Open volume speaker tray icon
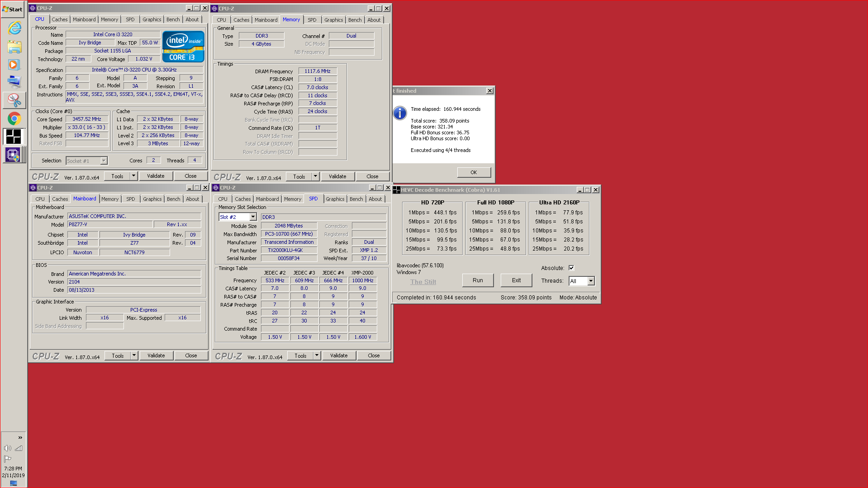This screenshot has height=488, width=868. click(x=8, y=448)
